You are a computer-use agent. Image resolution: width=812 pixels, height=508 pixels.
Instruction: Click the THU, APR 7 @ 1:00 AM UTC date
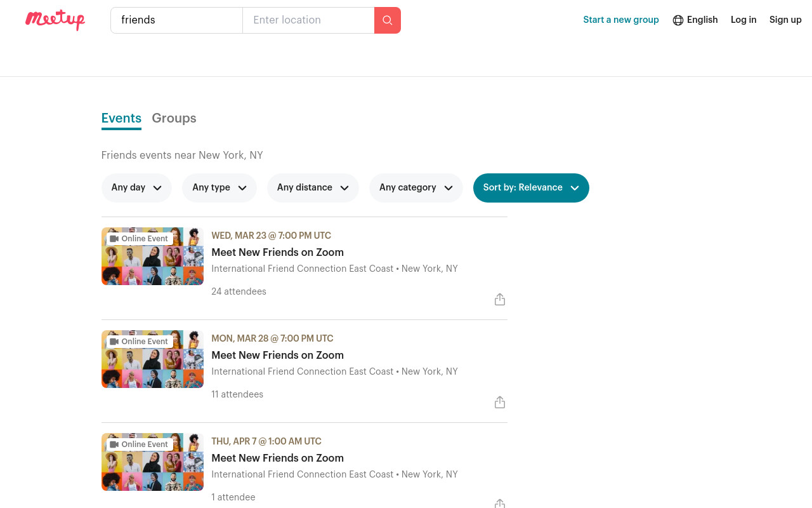266,441
